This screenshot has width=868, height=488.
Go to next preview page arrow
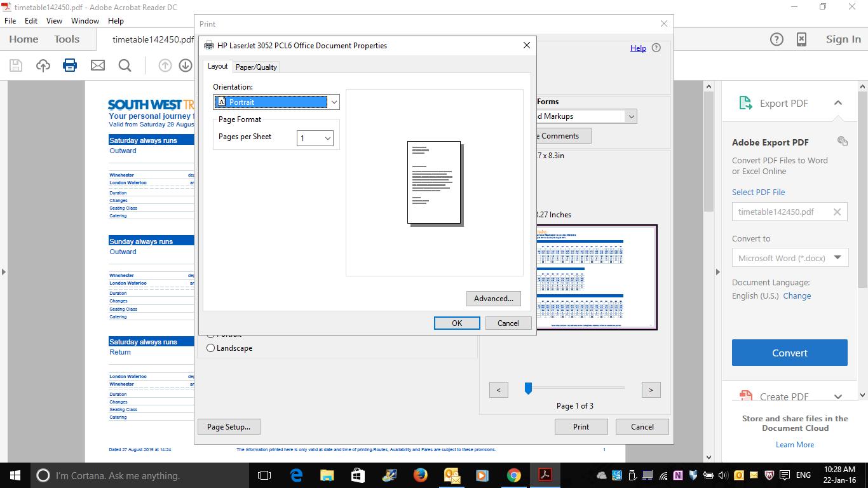pos(651,390)
